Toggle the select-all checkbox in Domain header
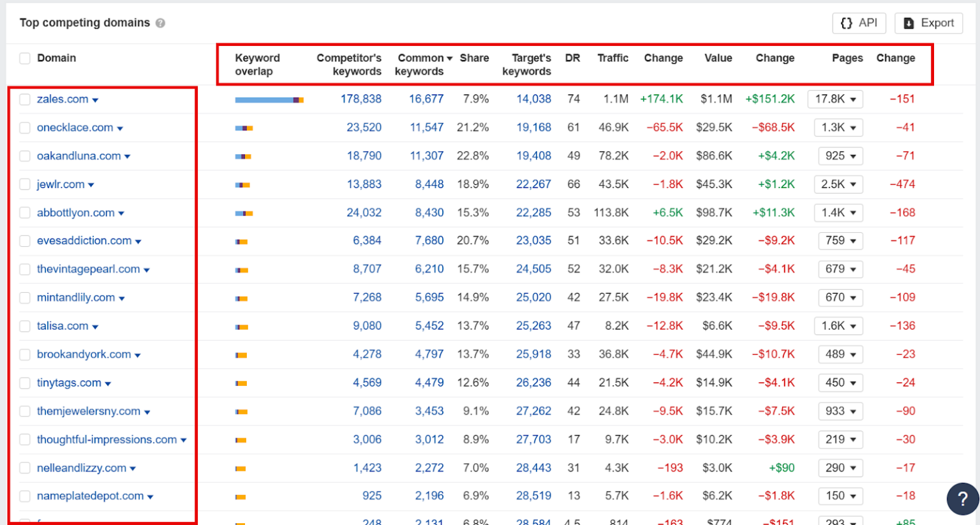Viewport: 980px width, 525px height. [x=25, y=57]
